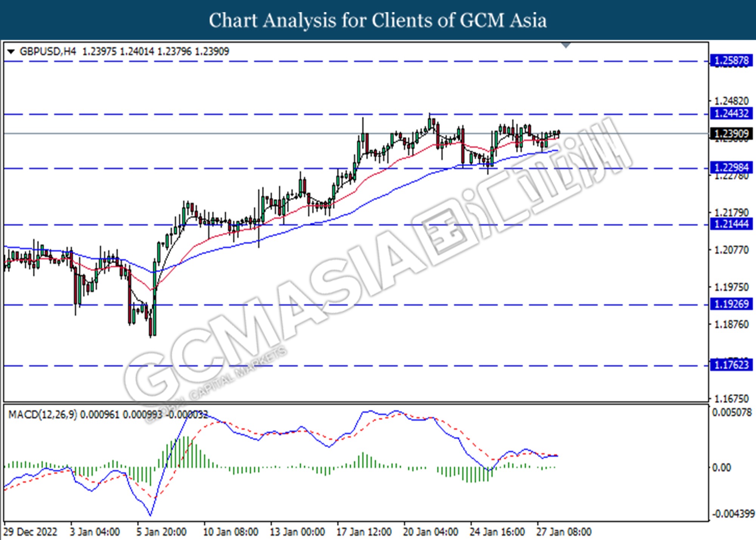This screenshot has width=756, height=540.
Task: Click the GBPUSD,H4 symbol title text
Action: [x=48, y=51]
